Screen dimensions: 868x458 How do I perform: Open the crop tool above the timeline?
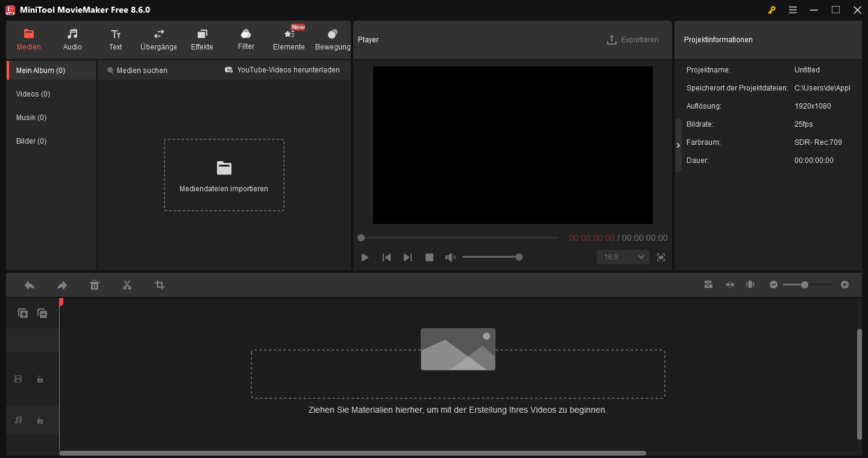pos(160,284)
